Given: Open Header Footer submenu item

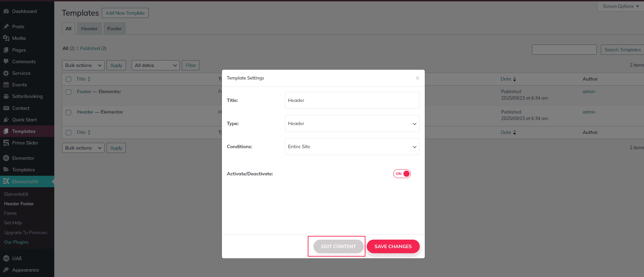Looking at the screenshot, I should [x=19, y=204].
